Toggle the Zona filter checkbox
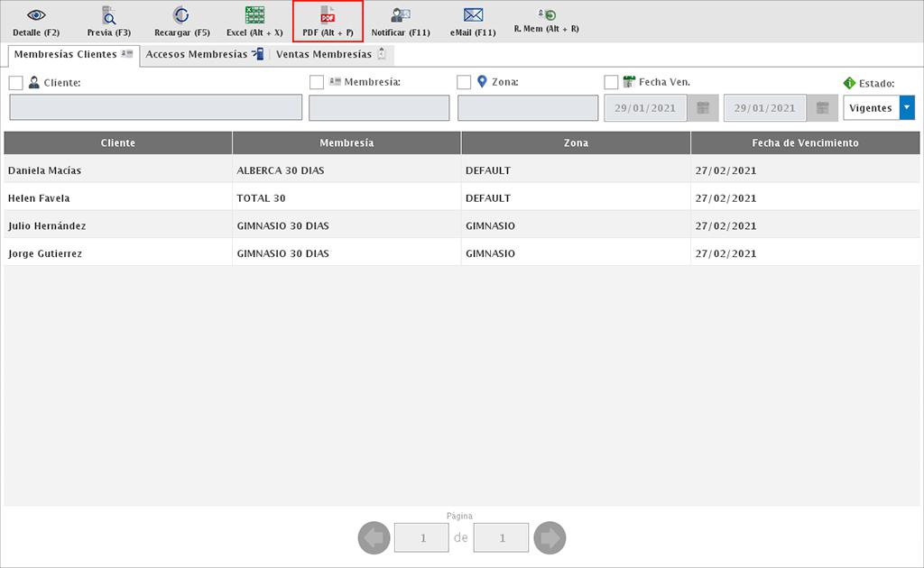Viewport: 924px width, 568px height. pyautogui.click(x=464, y=83)
